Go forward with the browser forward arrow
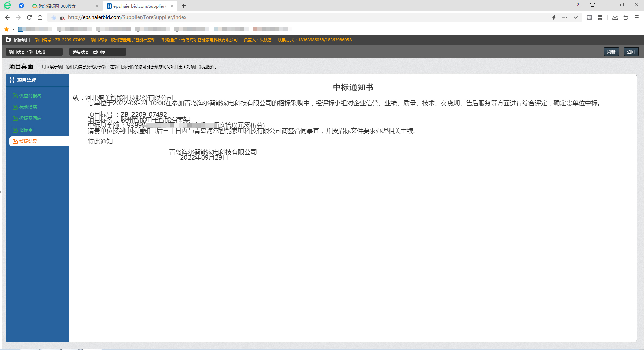 coord(18,17)
